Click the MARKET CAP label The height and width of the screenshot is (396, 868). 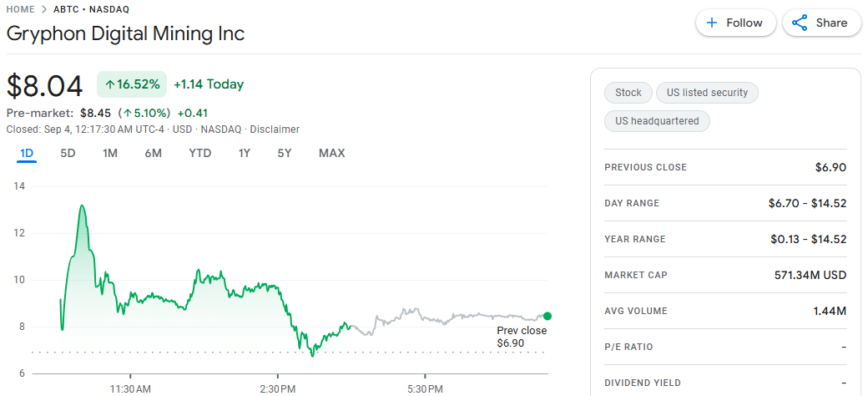pyautogui.click(x=635, y=275)
